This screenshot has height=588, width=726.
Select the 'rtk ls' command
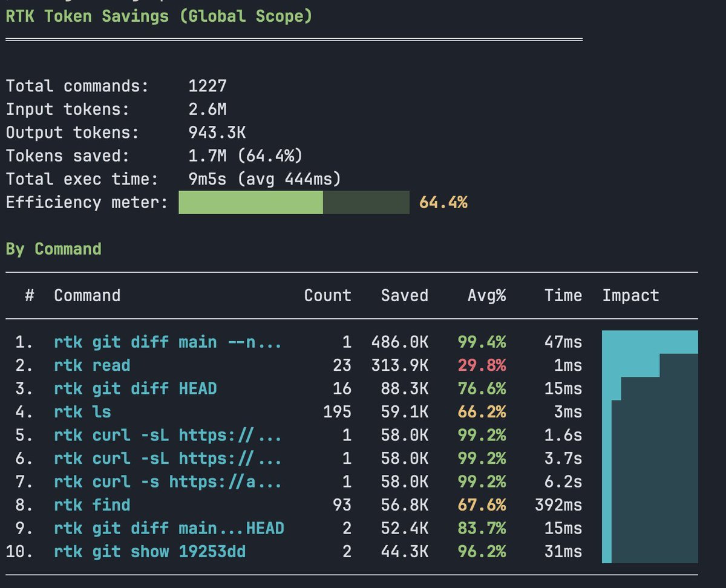tap(82, 412)
